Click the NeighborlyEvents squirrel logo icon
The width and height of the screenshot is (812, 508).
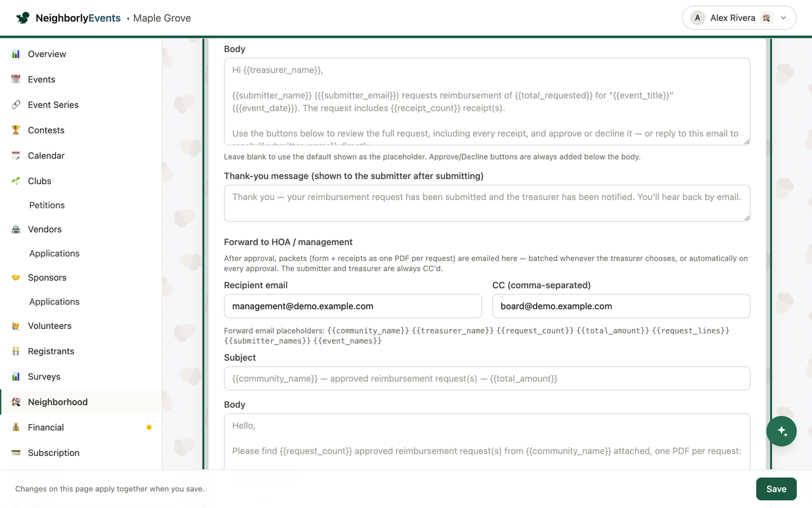(x=23, y=18)
